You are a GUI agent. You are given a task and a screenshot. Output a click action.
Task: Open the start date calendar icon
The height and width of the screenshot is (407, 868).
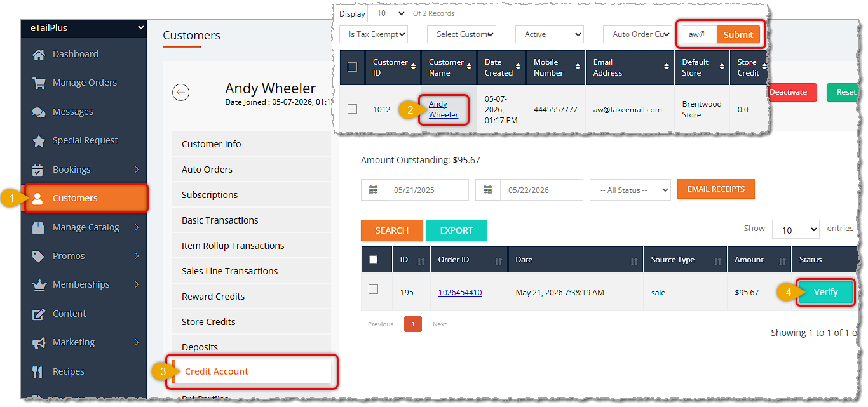(x=374, y=190)
